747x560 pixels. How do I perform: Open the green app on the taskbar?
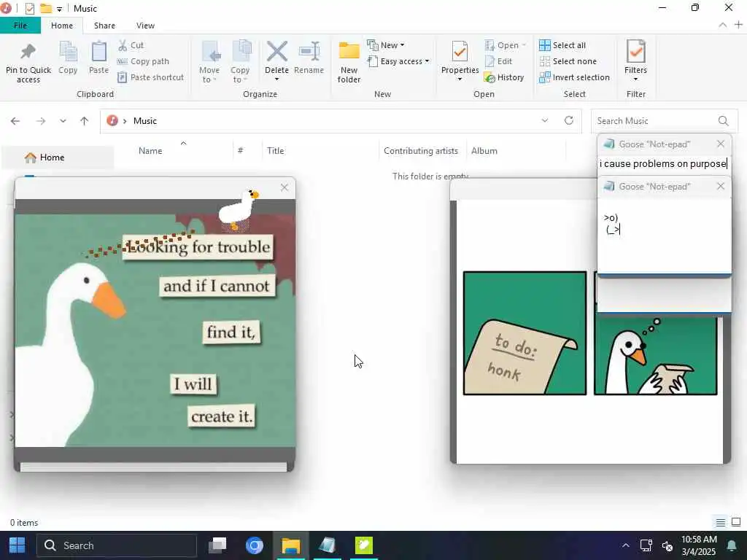tap(364, 545)
